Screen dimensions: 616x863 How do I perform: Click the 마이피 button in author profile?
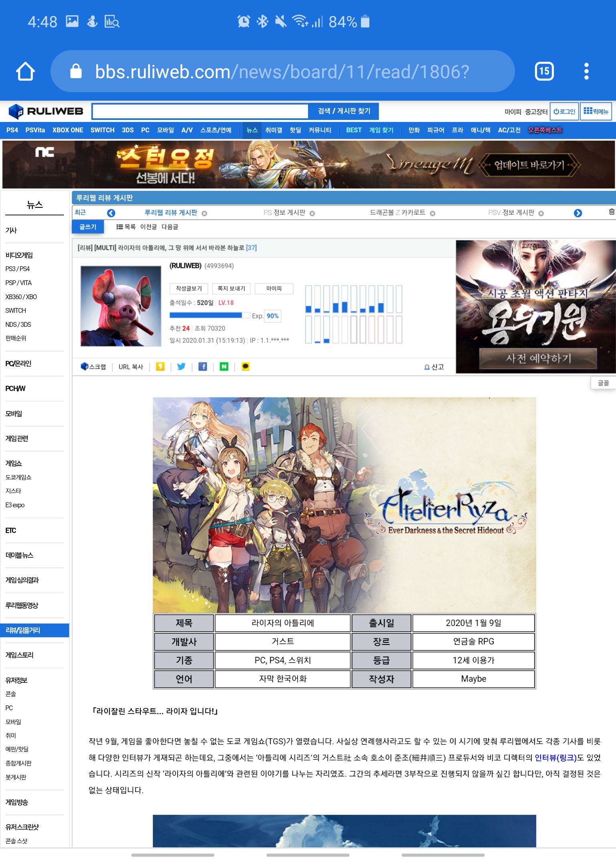(x=274, y=288)
